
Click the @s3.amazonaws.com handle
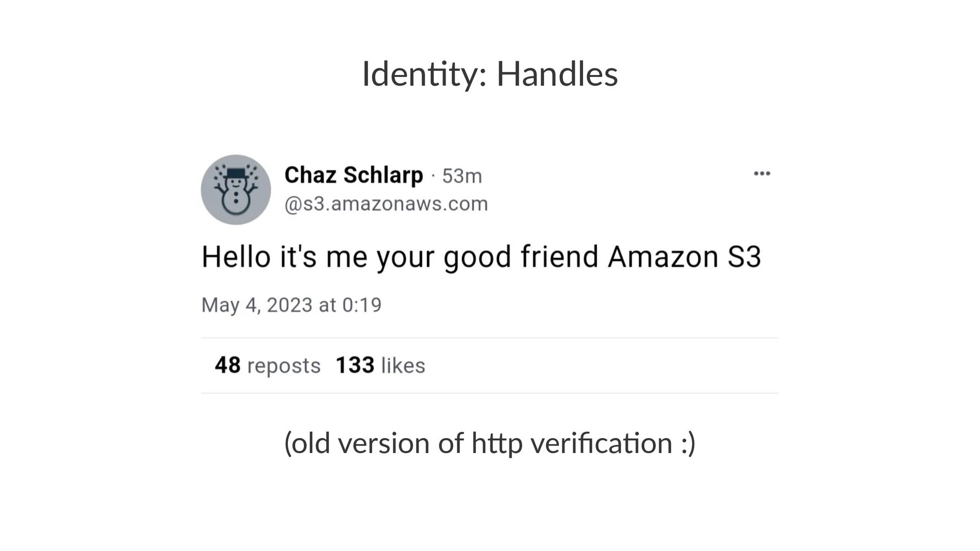[386, 204]
